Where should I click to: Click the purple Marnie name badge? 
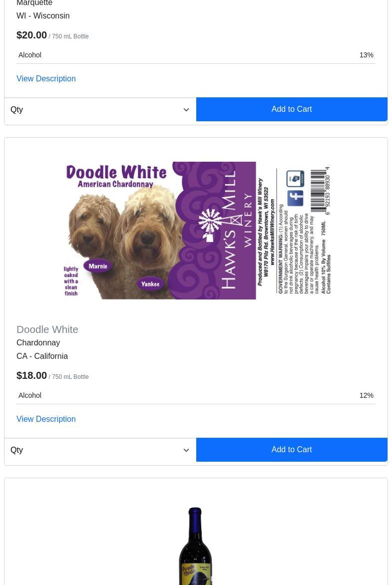[x=98, y=267]
